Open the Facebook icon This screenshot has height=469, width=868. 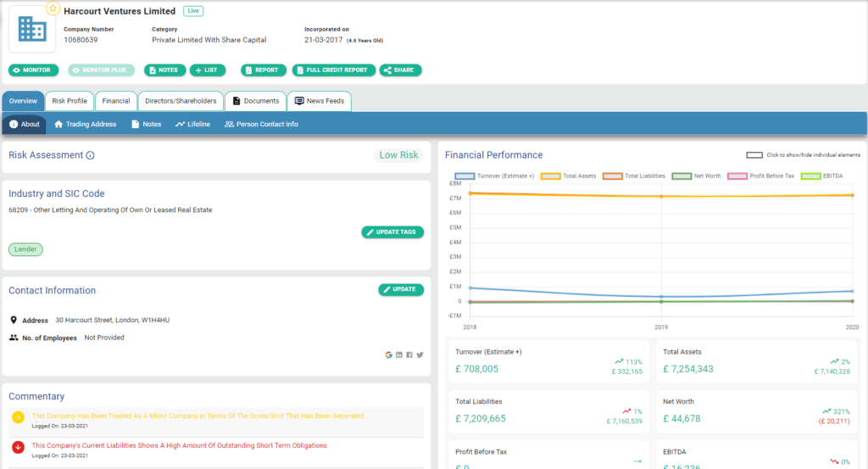click(x=409, y=355)
